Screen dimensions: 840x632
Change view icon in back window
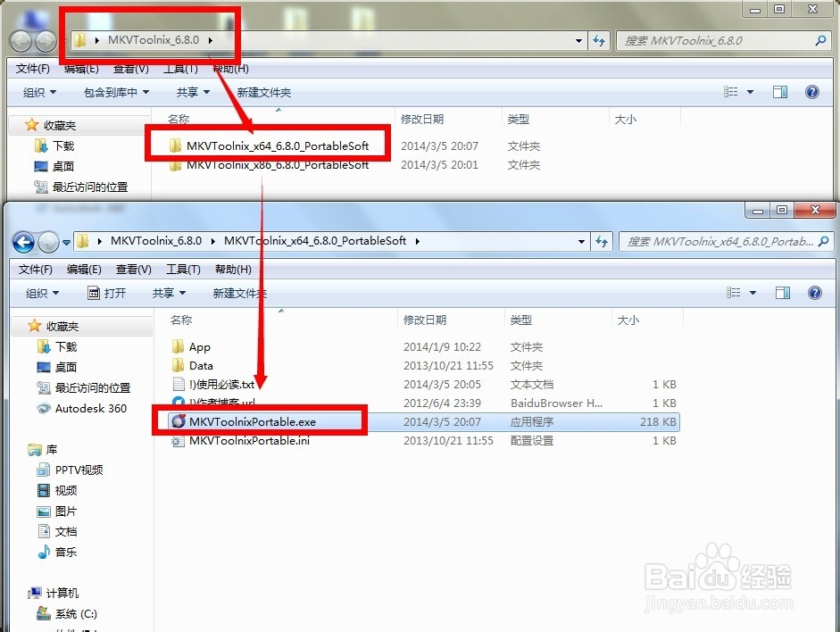point(731,92)
